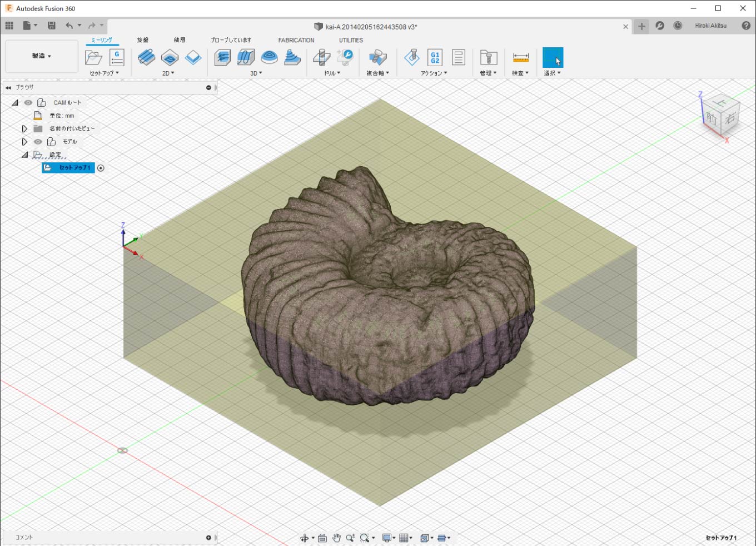
Task: Click the measure ruler icon
Action: [520, 57]
